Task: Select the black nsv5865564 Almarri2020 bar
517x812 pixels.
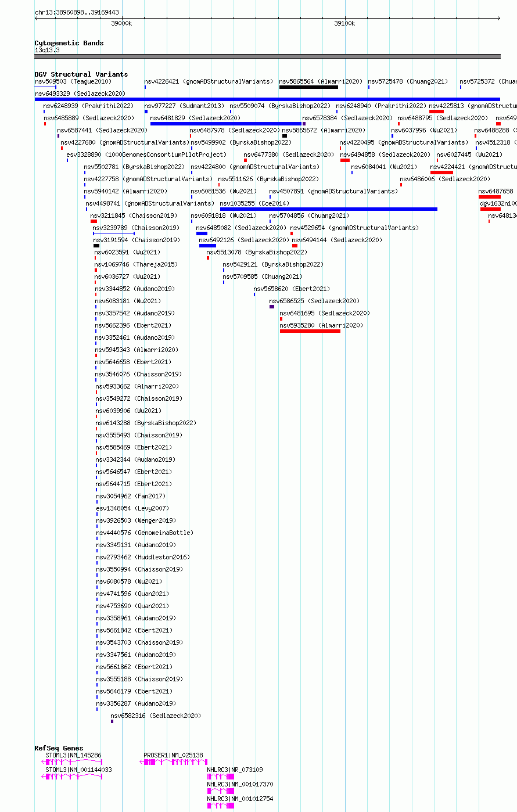Action: [x=309, y=87]
